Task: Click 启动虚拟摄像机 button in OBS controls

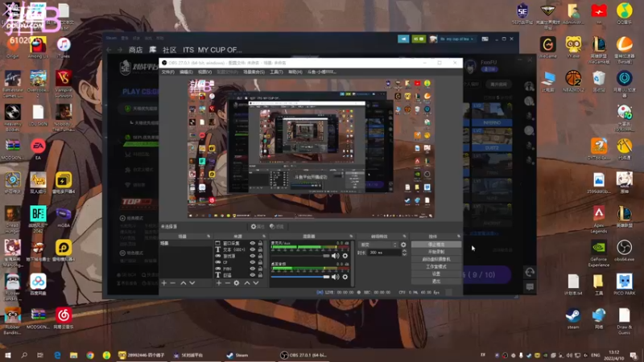Action: click(x=436, y=259)
